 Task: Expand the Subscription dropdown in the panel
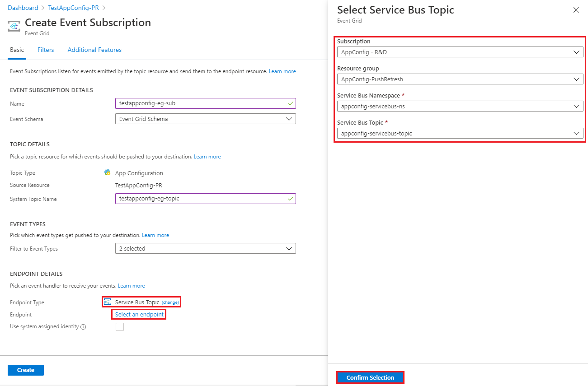[x=460, y=52]
